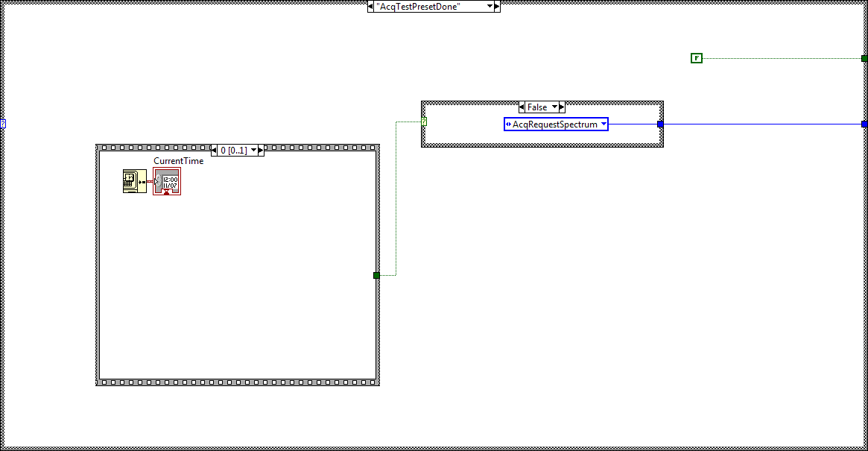Click the decrement arrow on the sequence frame selector
Viewport: 868px width, 451px height.
pyautogui.click(x=212, y=149)
